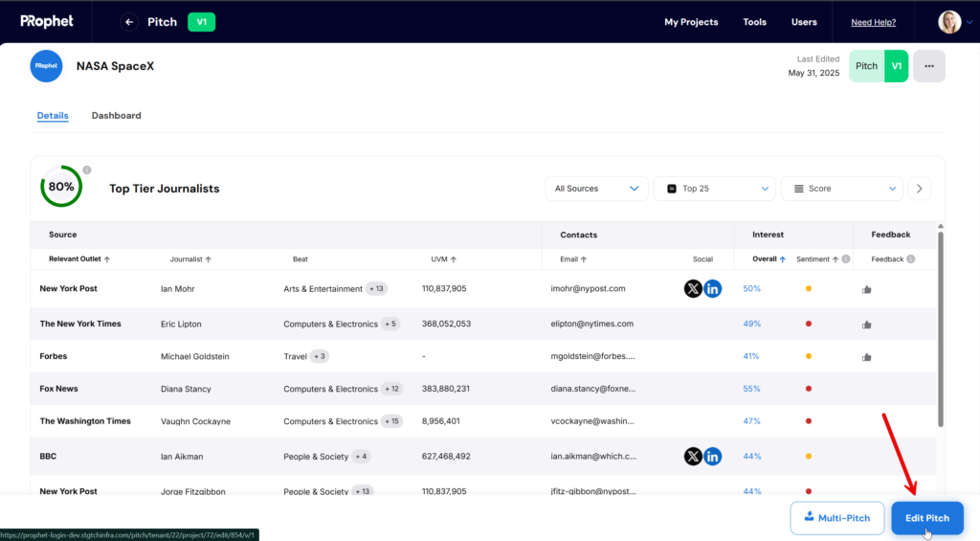Click the 80% circular progress indicator

61,187
